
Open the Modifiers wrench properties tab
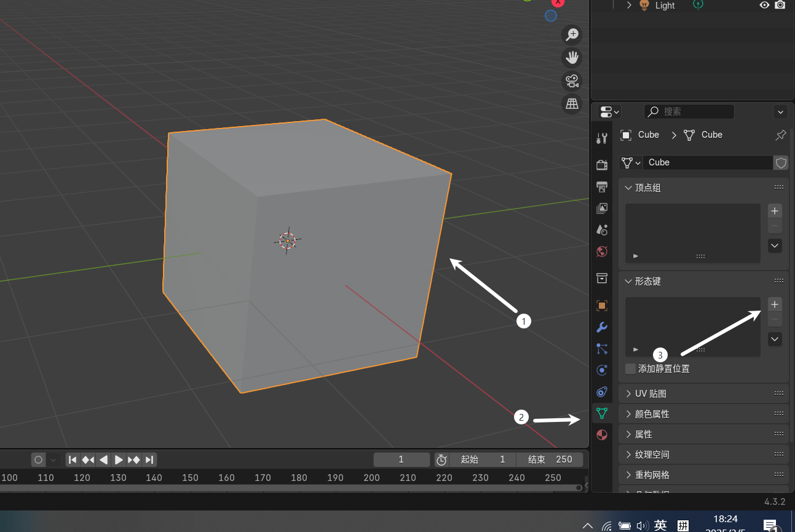pyautogui.click(x=602, y=327)
